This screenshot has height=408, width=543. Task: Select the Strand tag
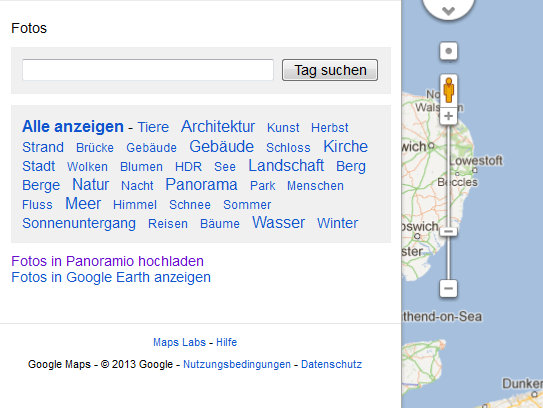coord(43,147)
